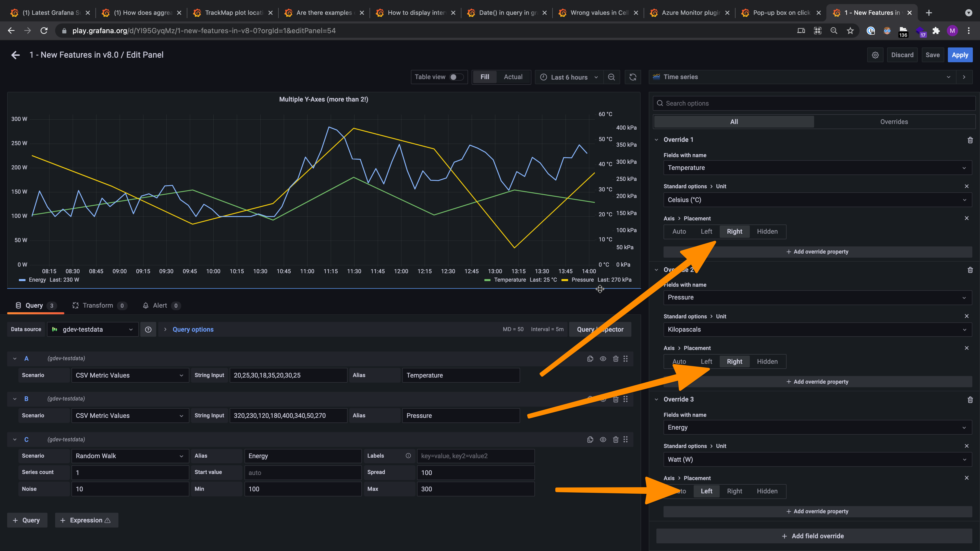
Task: Zoom out the time range with magnifier icon
Action: pos(611,77)
